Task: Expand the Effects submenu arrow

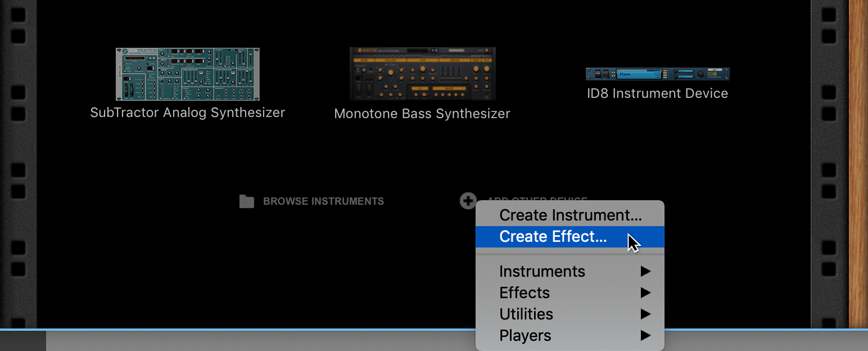Action: (645, 292)
